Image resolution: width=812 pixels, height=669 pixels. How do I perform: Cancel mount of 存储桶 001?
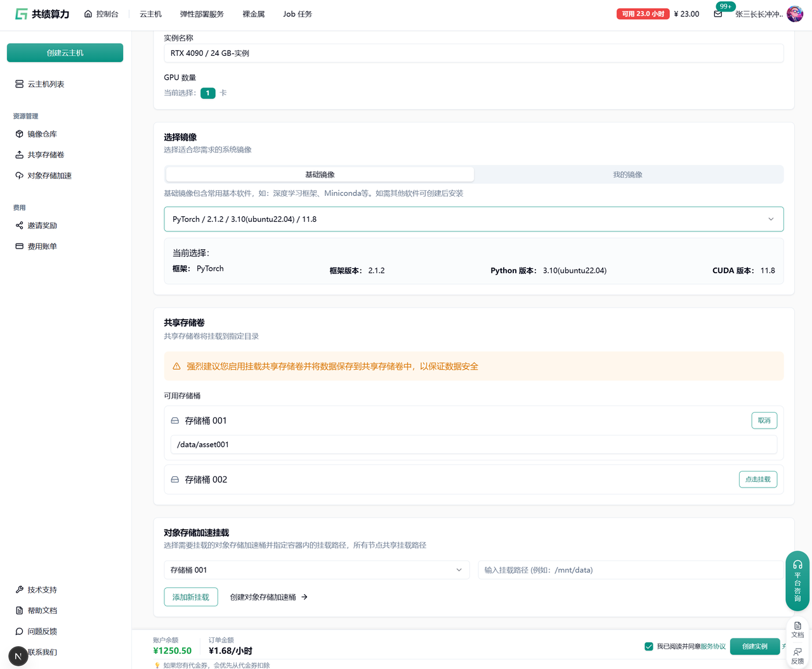[764, 420]
